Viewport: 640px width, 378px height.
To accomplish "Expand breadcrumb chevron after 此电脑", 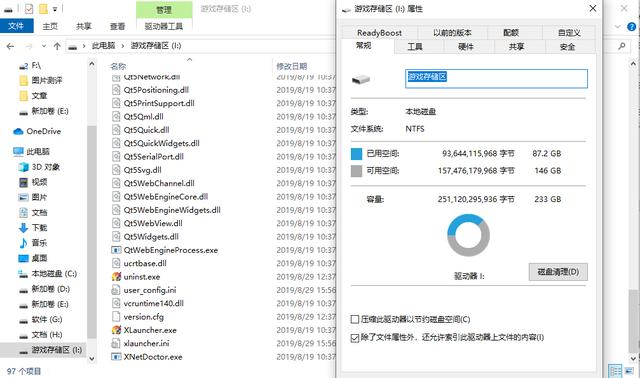I will point(122,46).
